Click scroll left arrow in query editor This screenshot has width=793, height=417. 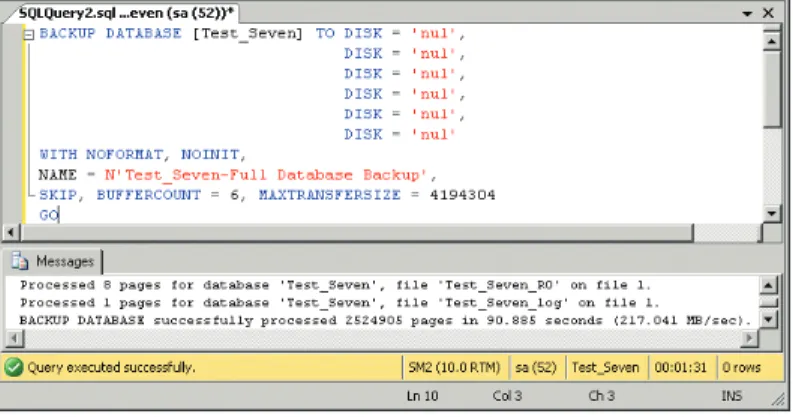coord(11,233)
